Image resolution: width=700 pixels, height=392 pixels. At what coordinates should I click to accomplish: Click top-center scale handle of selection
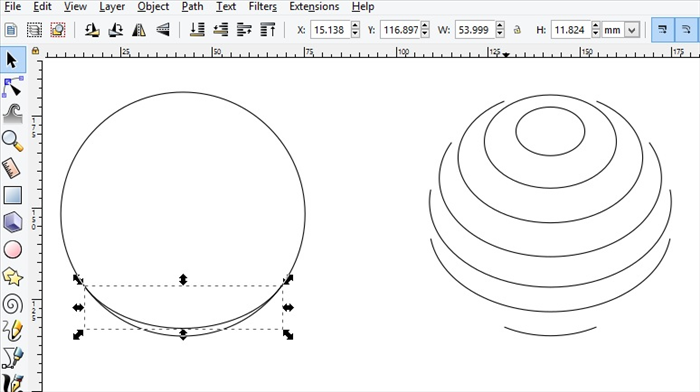(183, 279)
